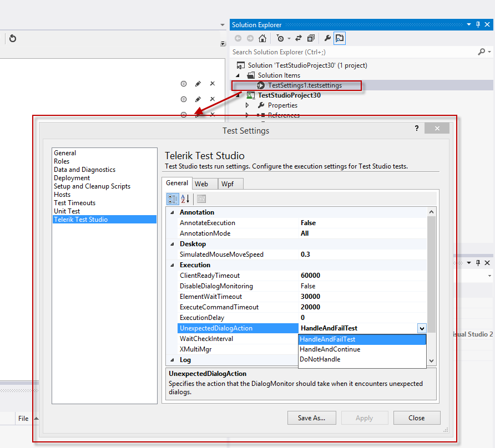The image size is (495, 448).
Task: Collapse the Desktop property group
Action: click(173, 244)
